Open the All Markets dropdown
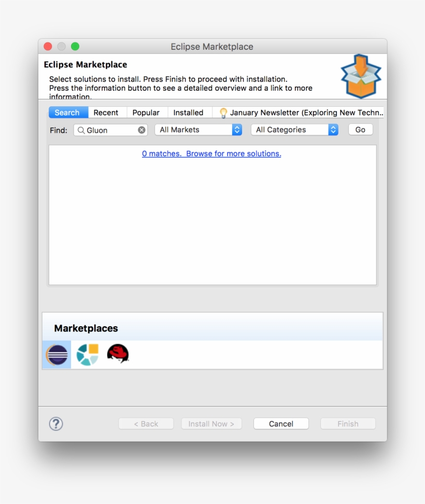The height and width of the screenshot is (504, 425). coord(198,130)
